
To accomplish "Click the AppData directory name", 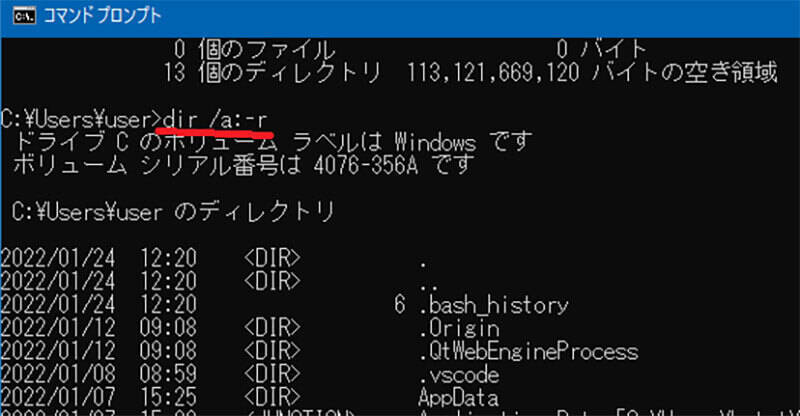I will (458, 398).
